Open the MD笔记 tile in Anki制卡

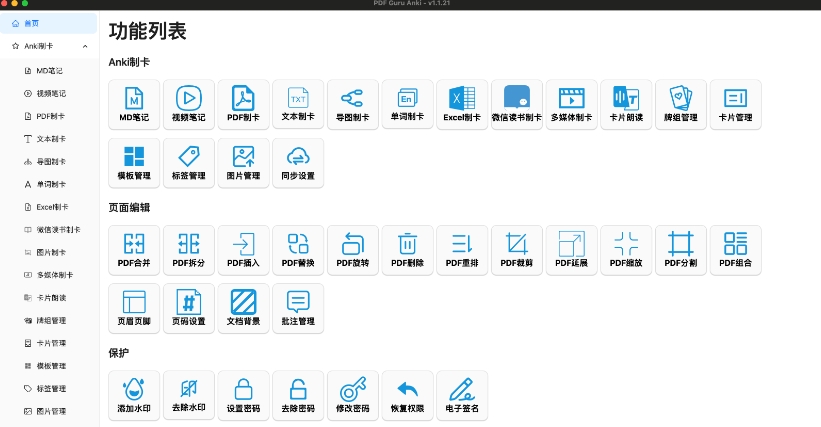point(134,104)
